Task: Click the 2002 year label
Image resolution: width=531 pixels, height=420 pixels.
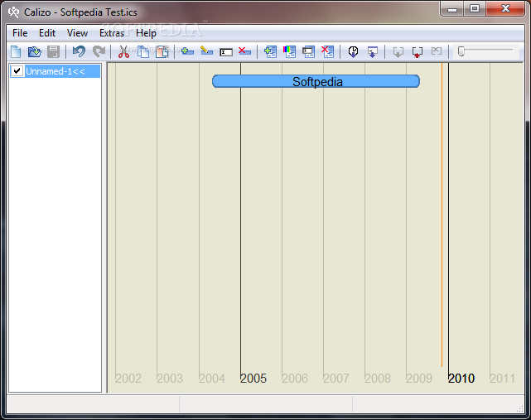Action: 128,379
